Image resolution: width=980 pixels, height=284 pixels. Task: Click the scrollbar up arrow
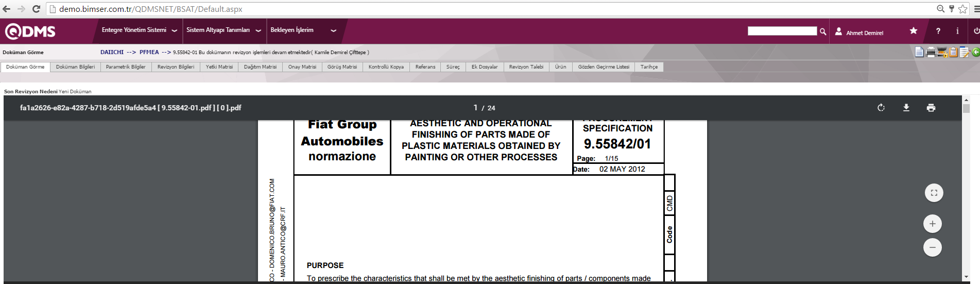966,100
